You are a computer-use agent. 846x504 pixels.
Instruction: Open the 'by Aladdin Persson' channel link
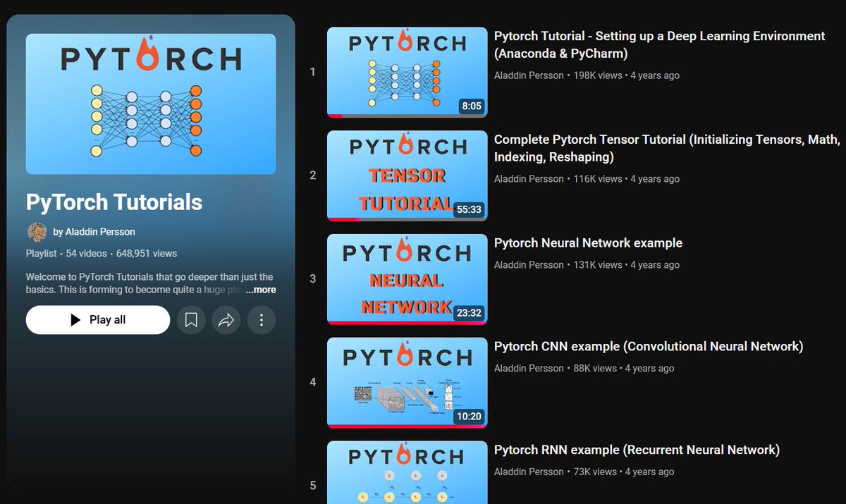(94, 232)
